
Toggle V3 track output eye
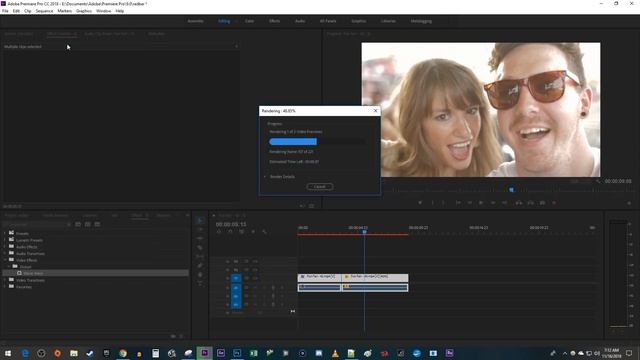255,261
